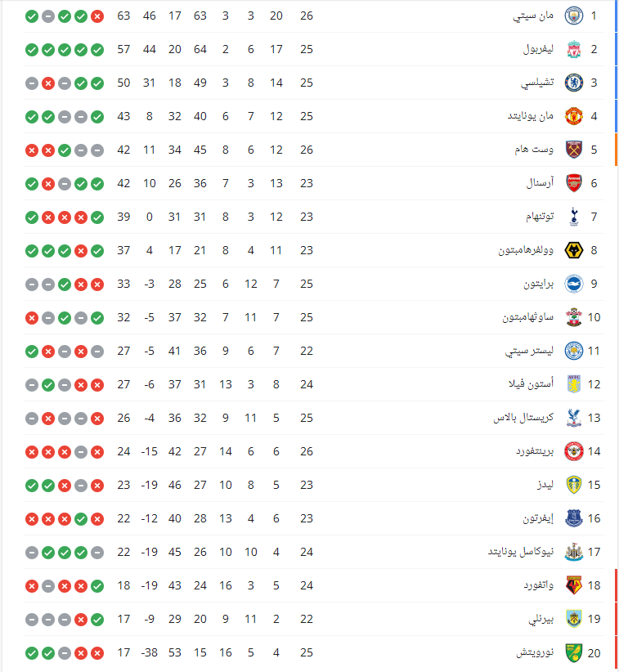Click the West Ham club crest
This screenshot has width=619, height=672.
pyautogui.click(x=574, y=150)
